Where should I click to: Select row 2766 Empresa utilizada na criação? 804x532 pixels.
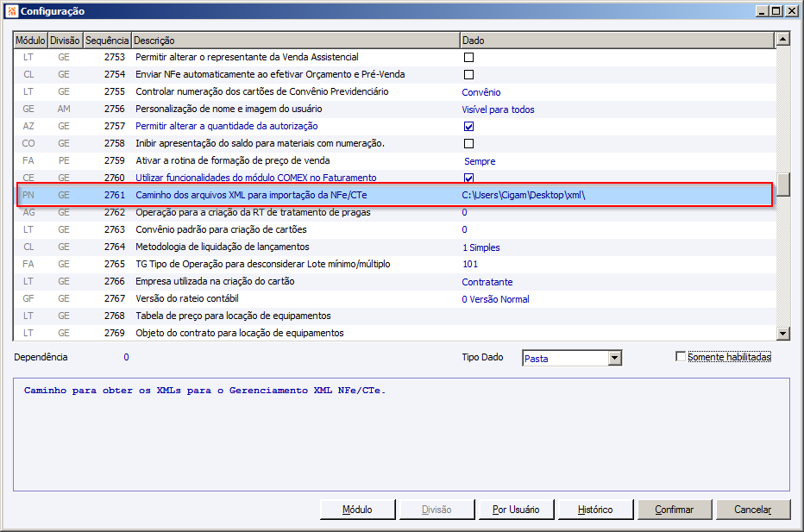click(x=394, y=281)
